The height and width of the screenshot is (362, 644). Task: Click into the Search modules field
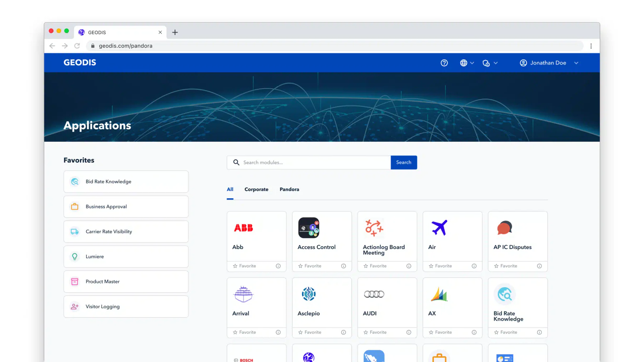pyautogui.click(x=309, y=162)
